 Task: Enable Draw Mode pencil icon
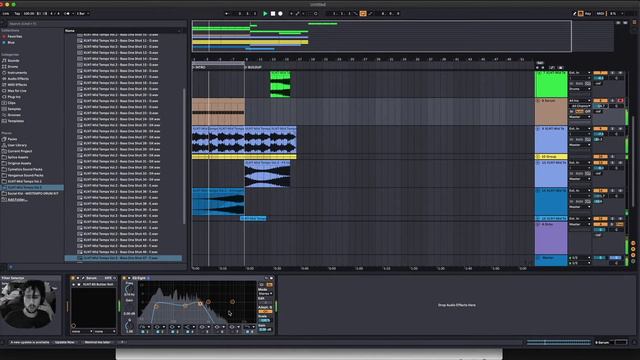point(574,13)
